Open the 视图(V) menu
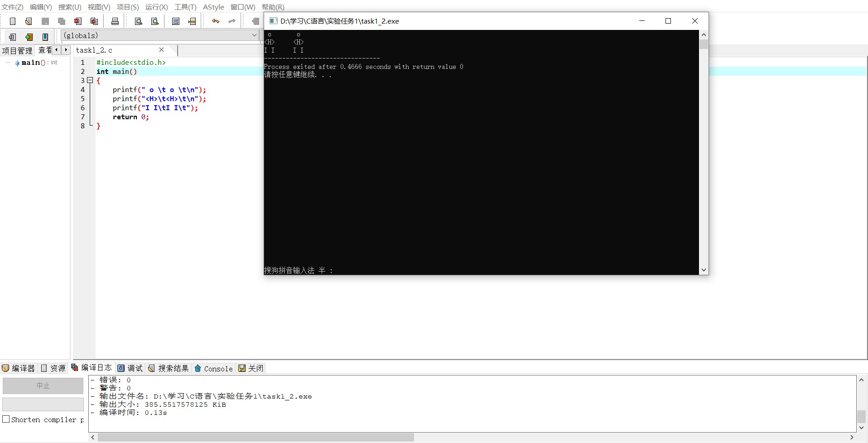The width and height of the screenshot is (868, 443). pyautogui.click(x=99, y=7)
